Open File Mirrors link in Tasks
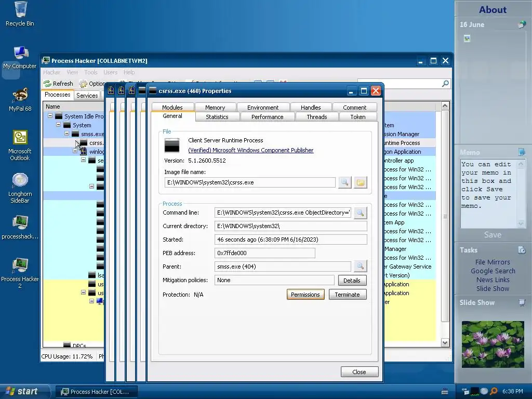 click(493, 262)
